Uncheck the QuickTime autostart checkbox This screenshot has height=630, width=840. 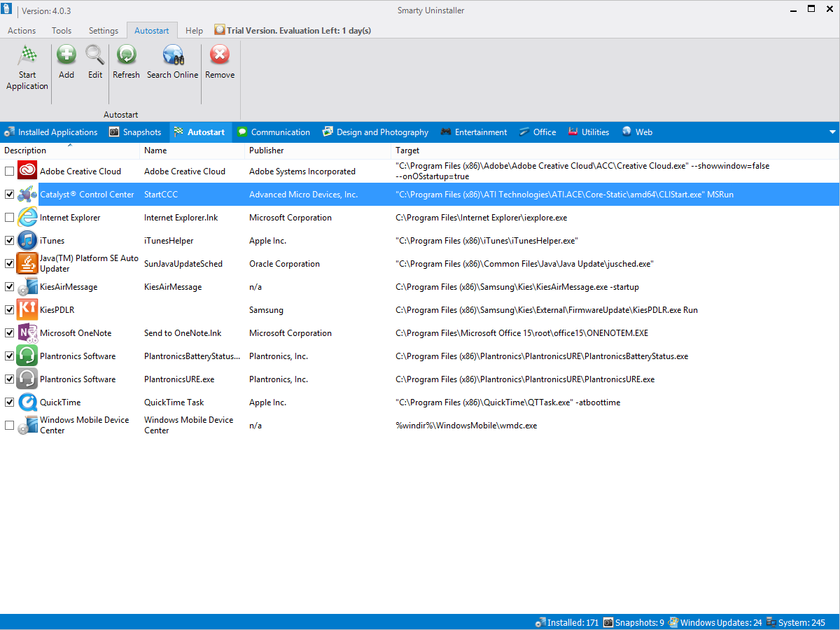click(x=9, y=402)
